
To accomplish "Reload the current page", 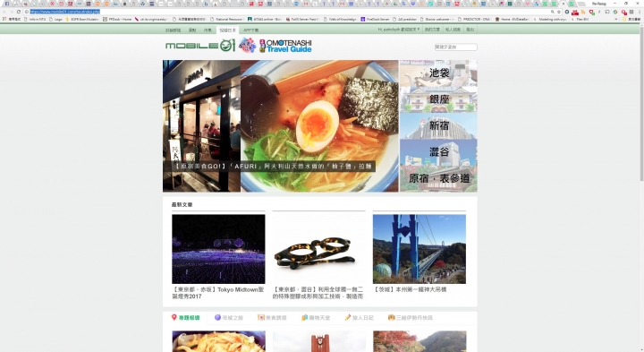I will point(19,12).
